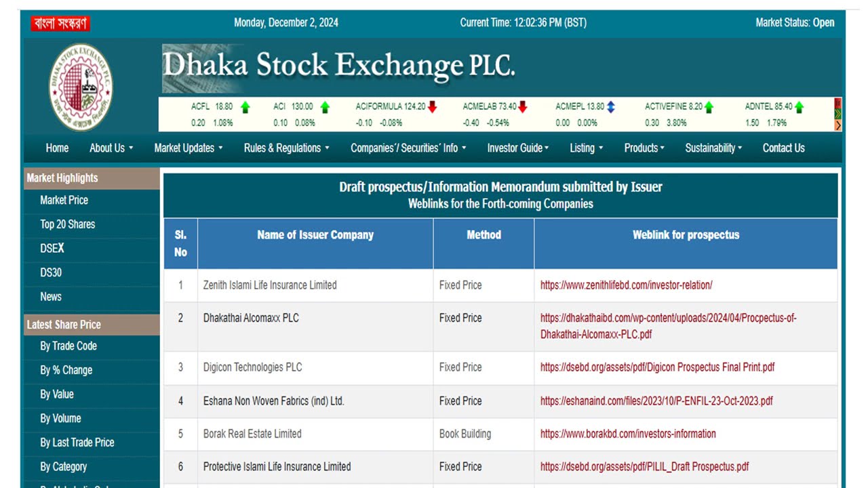The height and width of the screenshot is (488, 868).
Task: Select DS30 in Market Highlights
Action: 51,272
